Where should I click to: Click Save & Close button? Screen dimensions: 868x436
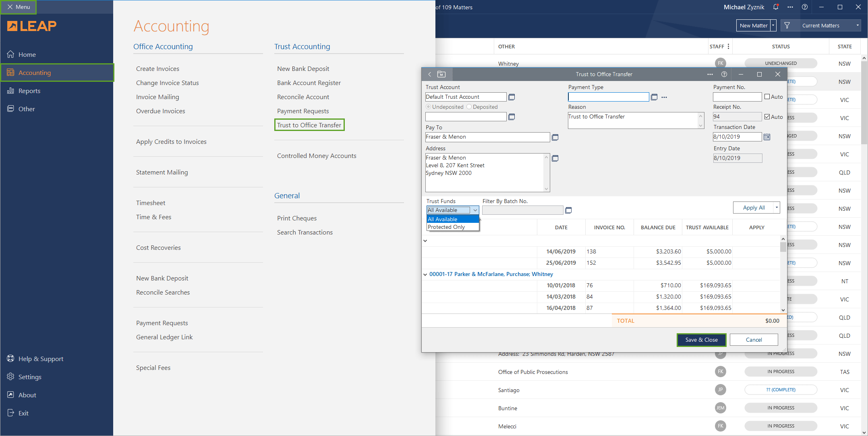point(701,340)
